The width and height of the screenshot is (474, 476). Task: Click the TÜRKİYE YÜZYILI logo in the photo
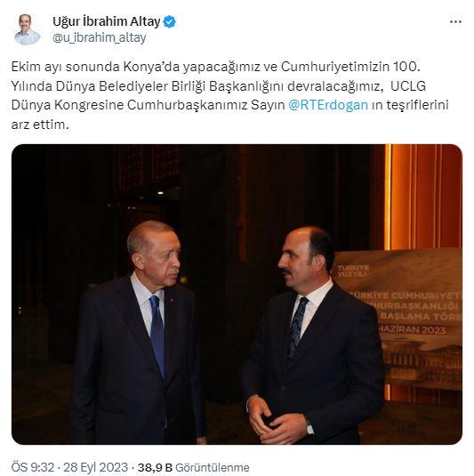pyautogui.click(x=353, y=270)
